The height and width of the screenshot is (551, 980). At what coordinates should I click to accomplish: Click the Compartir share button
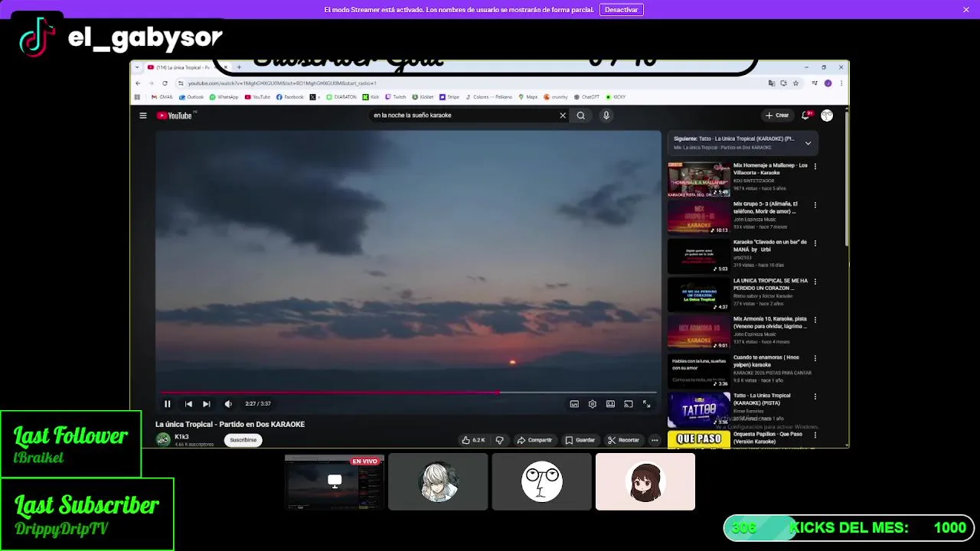point(534,440)
